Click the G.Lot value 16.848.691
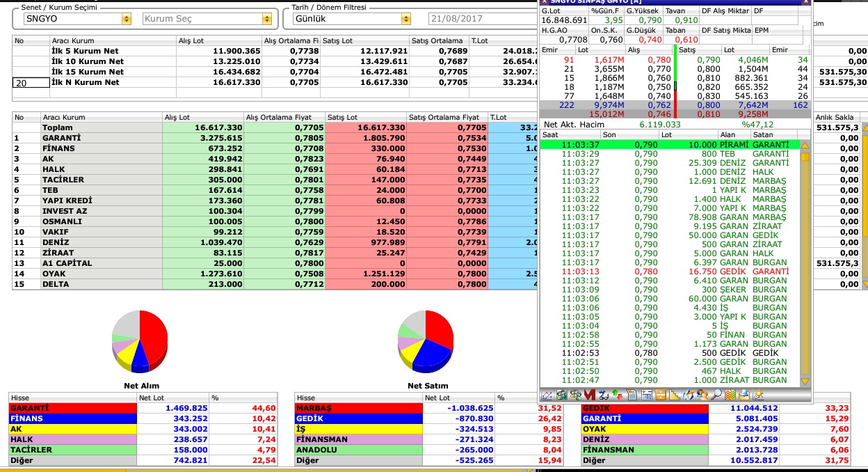 [x=564, y=20]
